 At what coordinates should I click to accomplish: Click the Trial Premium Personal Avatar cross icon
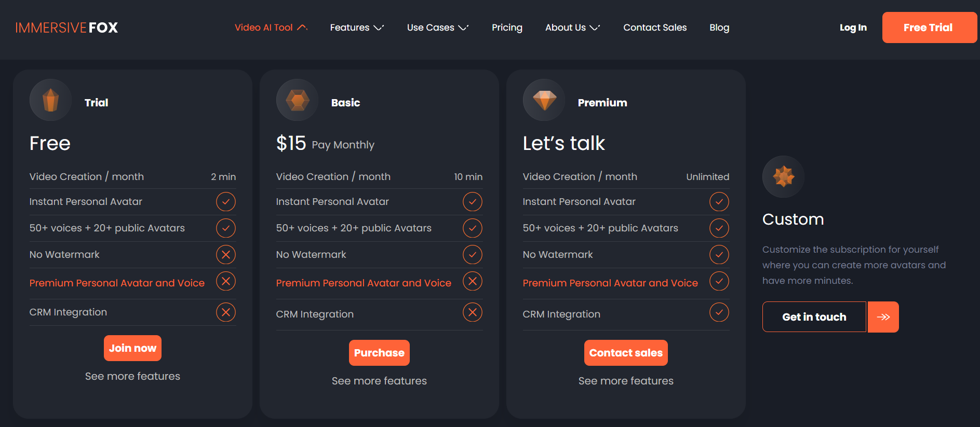pyautogui.click(x=226, y=281)
